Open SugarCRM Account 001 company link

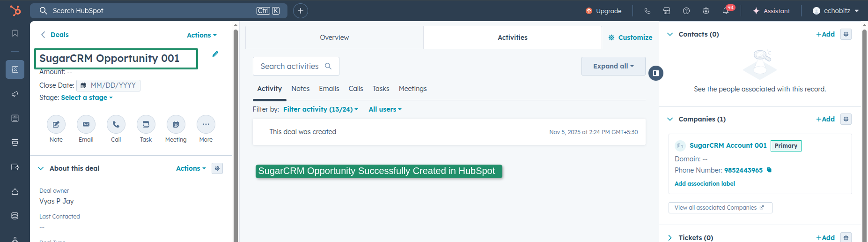[728, 145]
